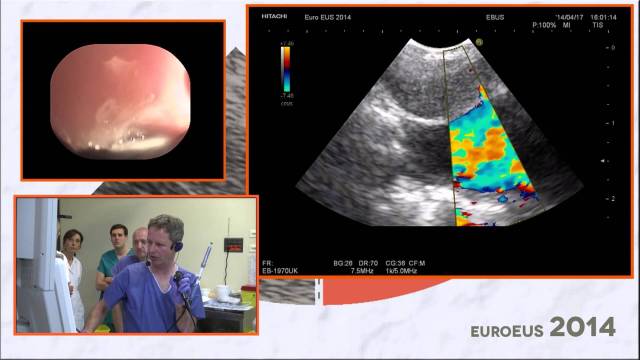
Task: Select the Euro EUS 2014 header text
Action: tap(327, 18)
